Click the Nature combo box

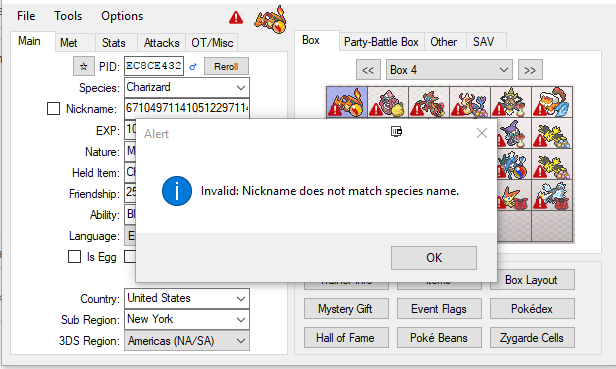click(130, 151)
